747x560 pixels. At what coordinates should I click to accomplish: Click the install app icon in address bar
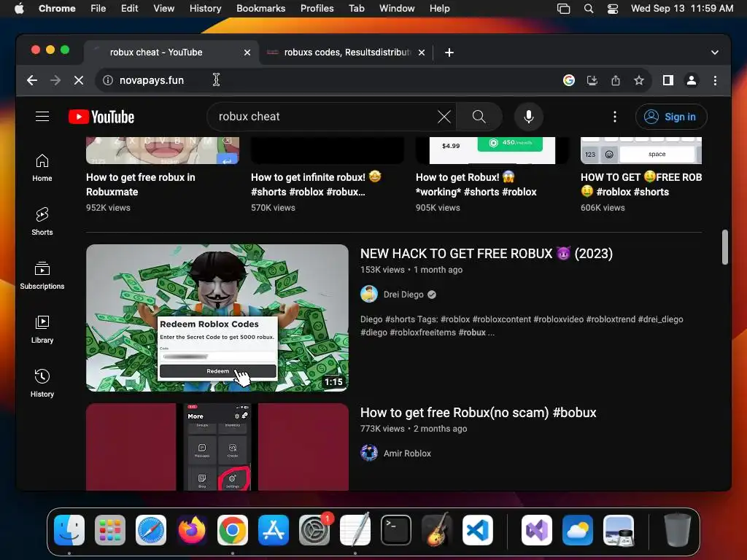point(592,80)
